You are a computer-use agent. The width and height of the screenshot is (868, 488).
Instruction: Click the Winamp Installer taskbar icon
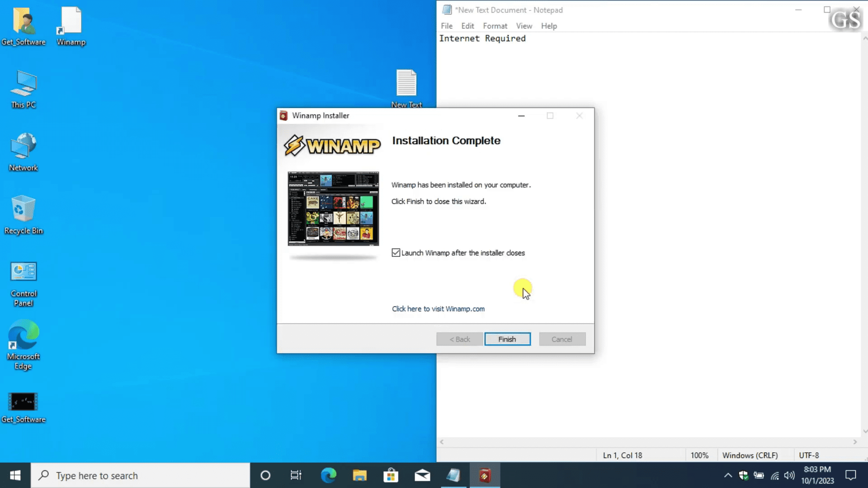(x=485, y=475)
